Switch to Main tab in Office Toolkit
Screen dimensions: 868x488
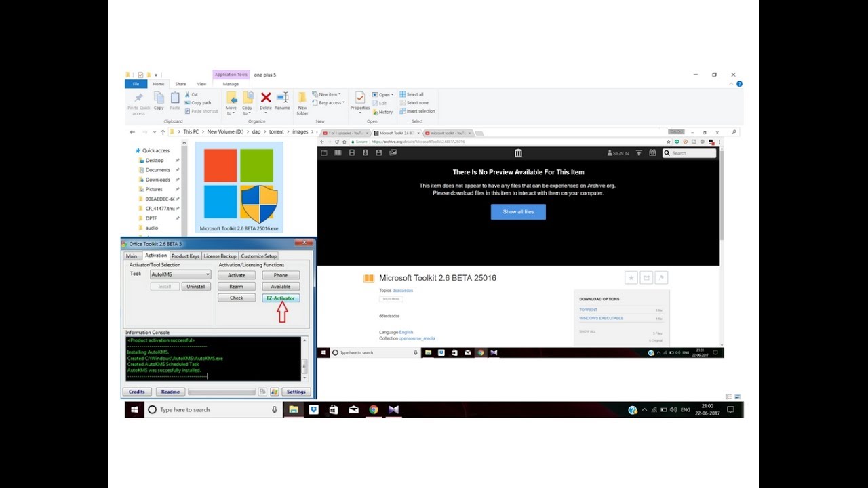[x=132, y=256]
